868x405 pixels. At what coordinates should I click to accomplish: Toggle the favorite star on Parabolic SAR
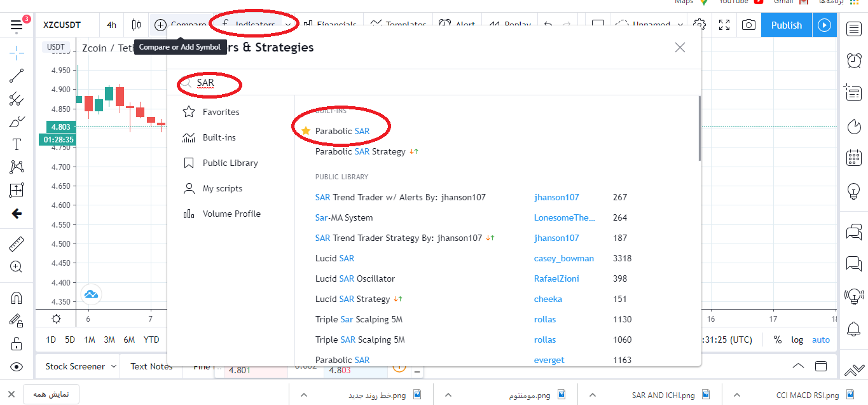306,131
